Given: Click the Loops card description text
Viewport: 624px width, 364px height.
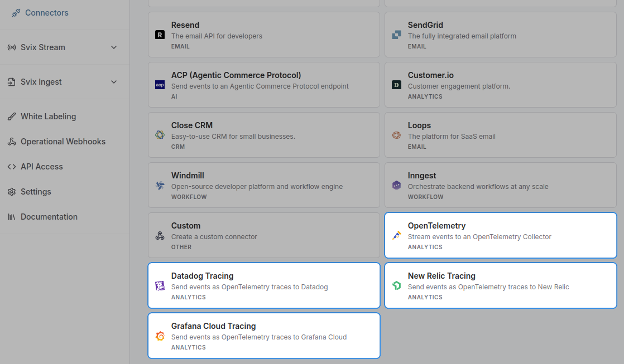Looking at the screenshot, I should click(452, 137).
